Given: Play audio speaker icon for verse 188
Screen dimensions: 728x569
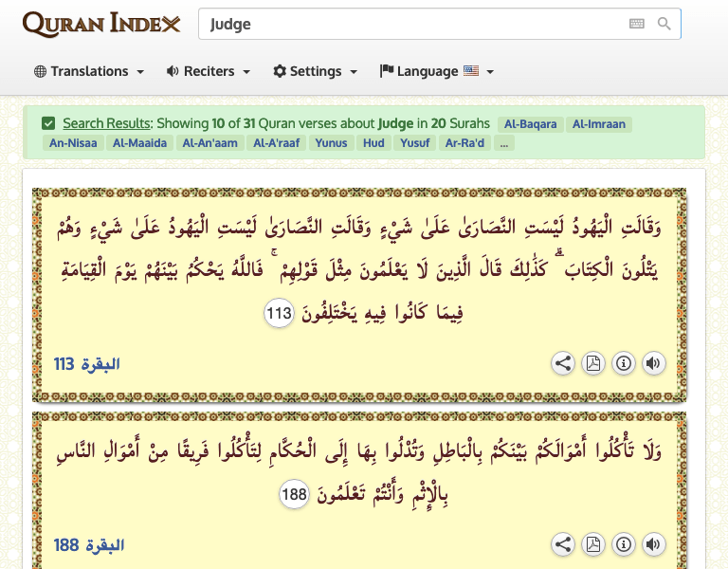Looking at the screenshot, I should (x=653, y=544).
